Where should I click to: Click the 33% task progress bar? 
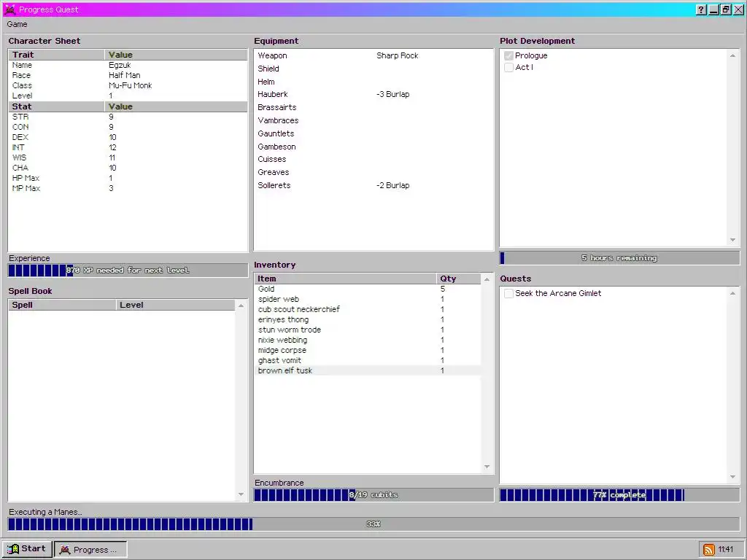pyautogui.click(x=373, y=524)
